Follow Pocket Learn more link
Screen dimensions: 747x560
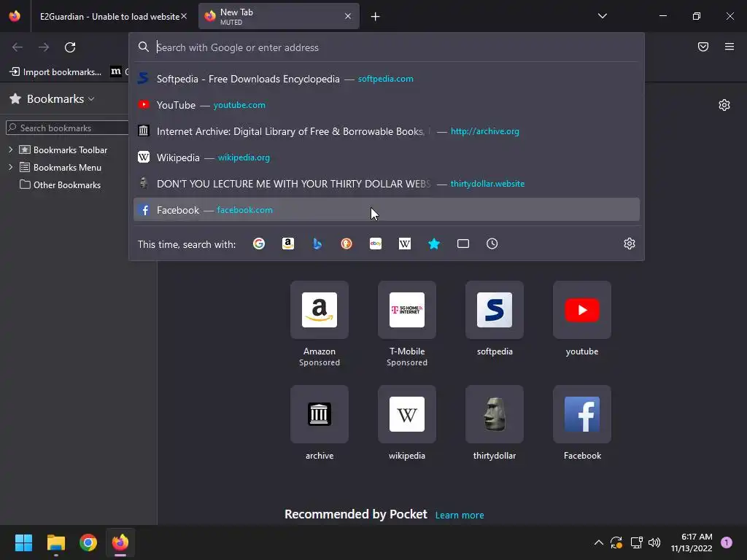click(x=460, y=515)
